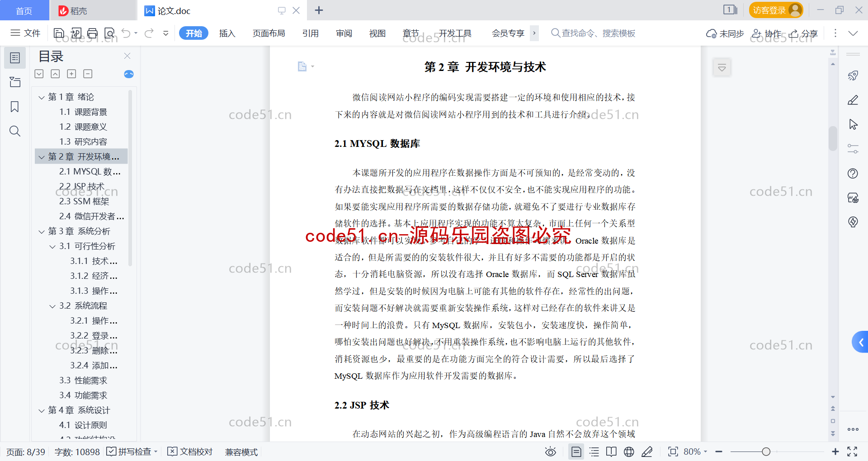Open Print Preview icon
The width and height of the screenshot is (868, 461).
pyautogui.click(x=109, y=33)
